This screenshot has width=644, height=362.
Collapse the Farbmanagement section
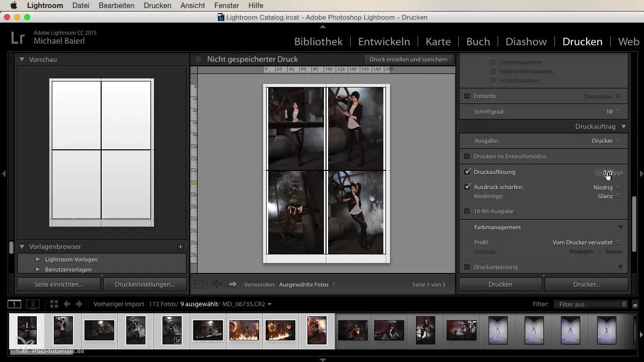[620, 227]
